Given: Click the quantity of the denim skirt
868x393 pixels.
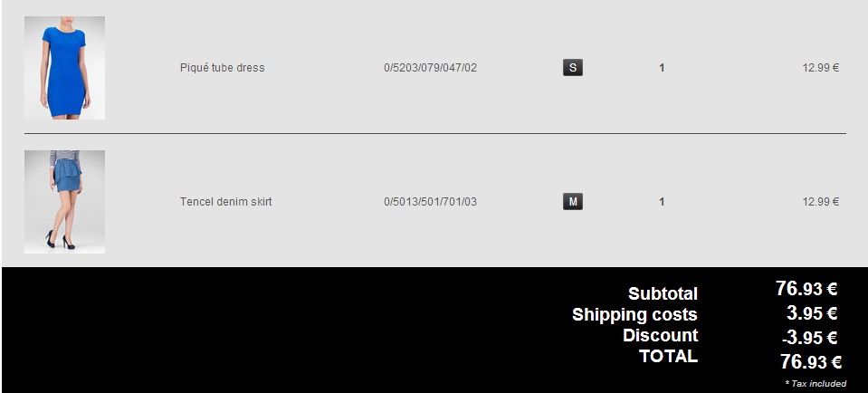Looking at the screenshot, I should point(662,202).
